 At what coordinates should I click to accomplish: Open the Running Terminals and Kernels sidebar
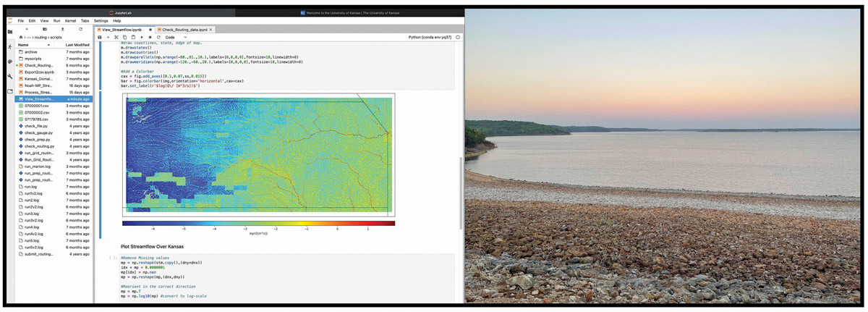10,48
